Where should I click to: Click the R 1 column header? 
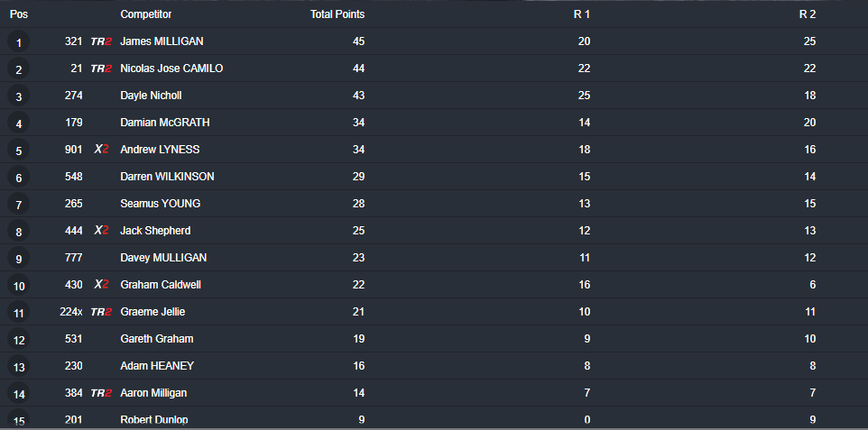[582, 14]
